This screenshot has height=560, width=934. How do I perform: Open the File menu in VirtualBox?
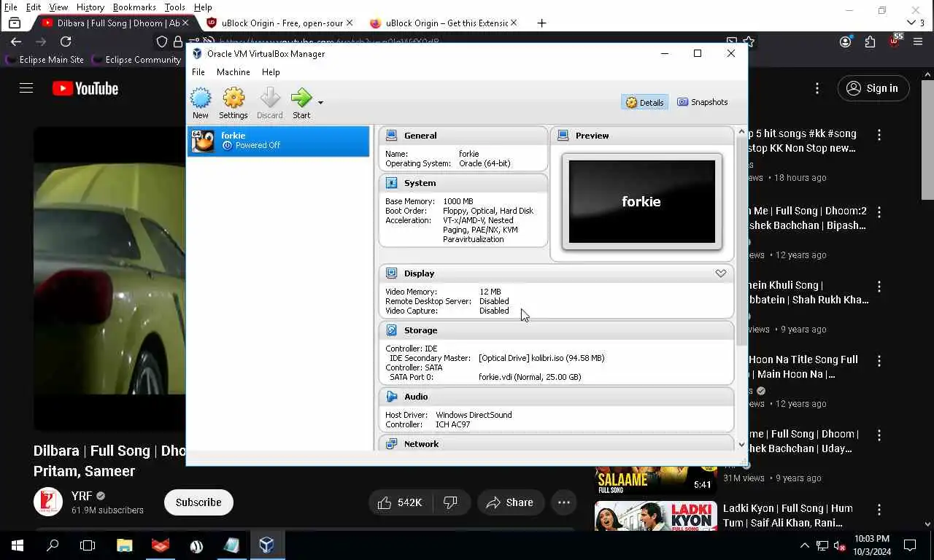(x=198, y=72)
